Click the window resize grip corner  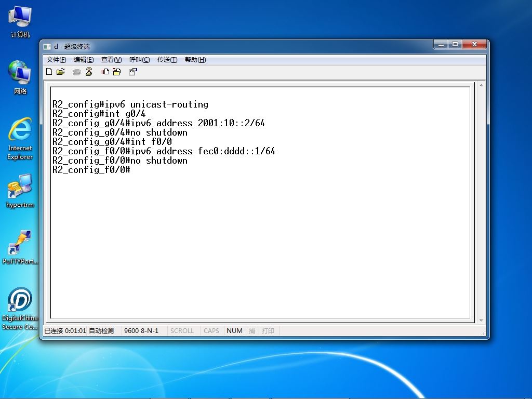[x=483, y=333]
